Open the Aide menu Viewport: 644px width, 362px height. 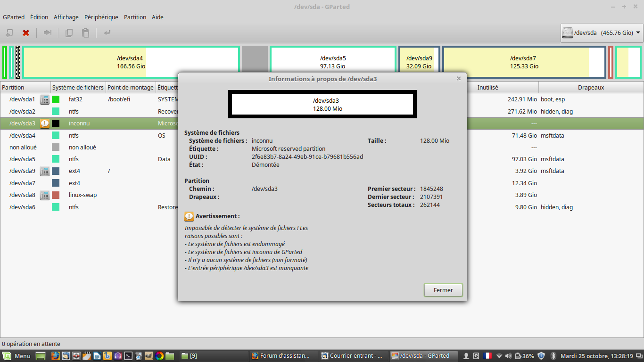157,17
